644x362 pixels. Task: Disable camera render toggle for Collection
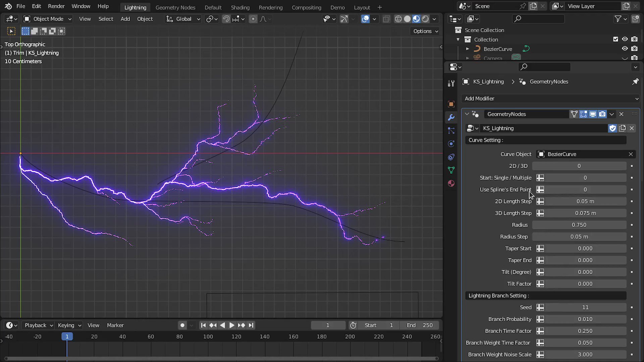click(x=635, y=39)
